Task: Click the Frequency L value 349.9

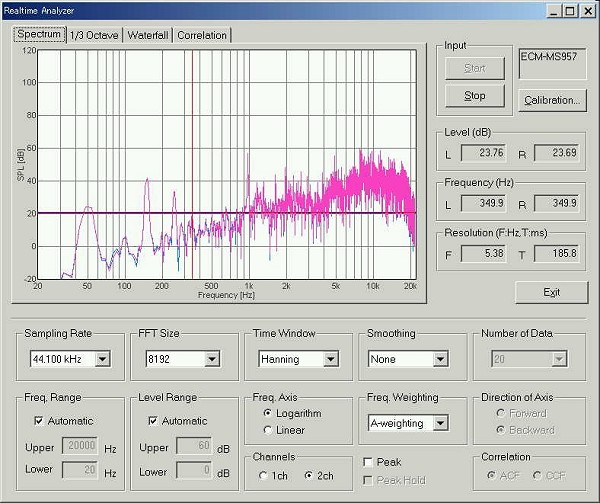Action: (x=484, y=203)
